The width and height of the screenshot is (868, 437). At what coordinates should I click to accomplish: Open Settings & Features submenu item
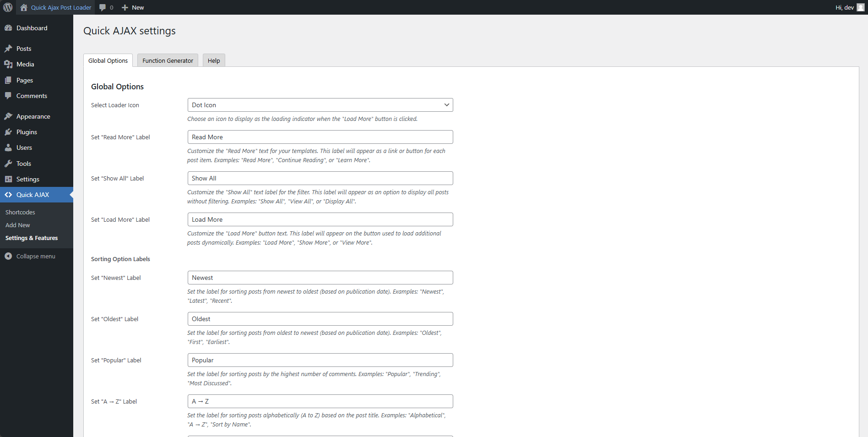32,238
